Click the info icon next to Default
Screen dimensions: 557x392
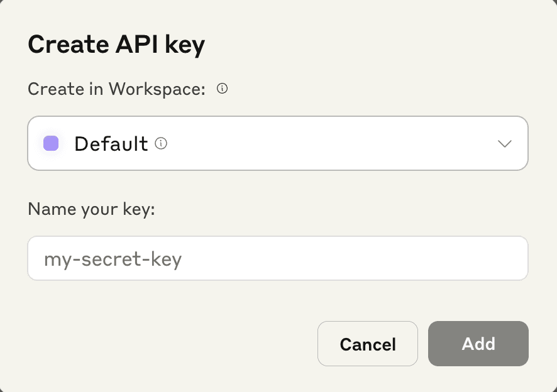161,144
